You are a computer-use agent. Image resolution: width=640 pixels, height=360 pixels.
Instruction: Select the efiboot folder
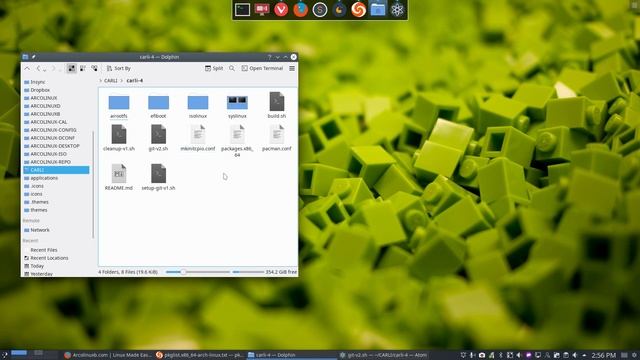(158, 106)
